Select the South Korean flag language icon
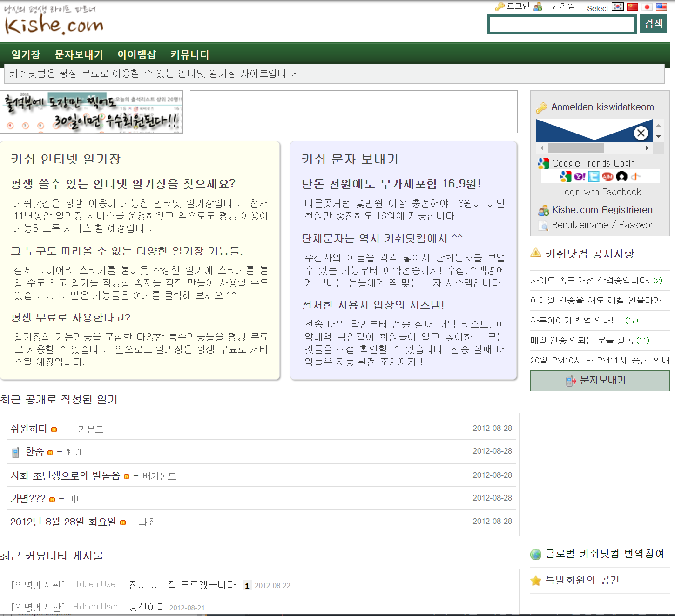 (617, 7)
